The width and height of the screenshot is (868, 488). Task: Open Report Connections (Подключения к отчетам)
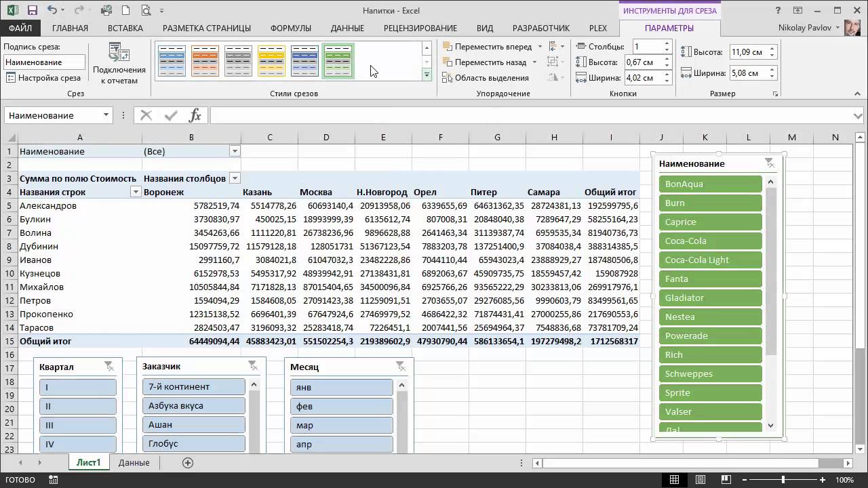[119, 64]
